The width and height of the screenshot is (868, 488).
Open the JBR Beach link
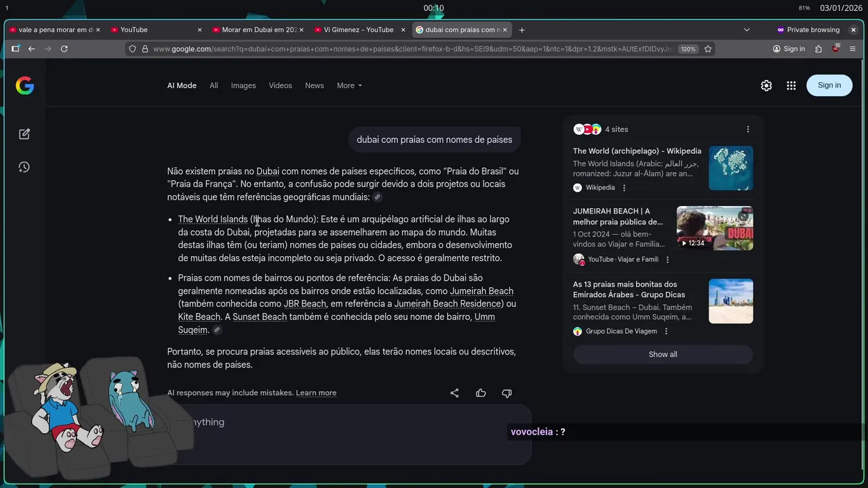[x=304, y=304]
